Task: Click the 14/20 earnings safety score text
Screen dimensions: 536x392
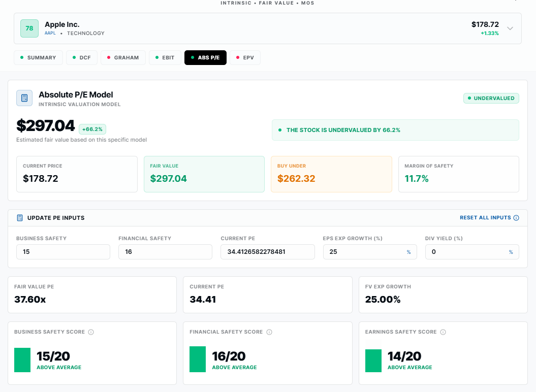Action: tap(404, 356)
